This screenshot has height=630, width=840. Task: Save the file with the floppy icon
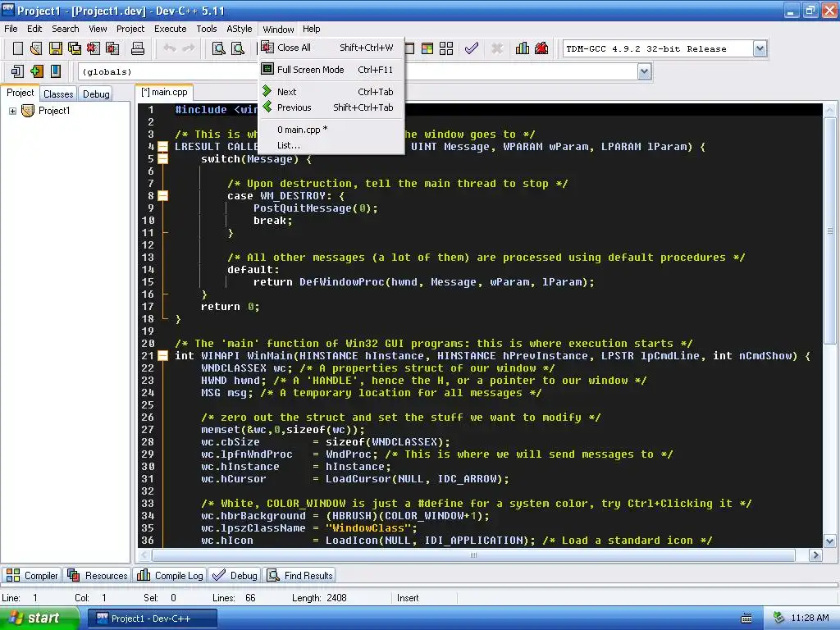56,48
